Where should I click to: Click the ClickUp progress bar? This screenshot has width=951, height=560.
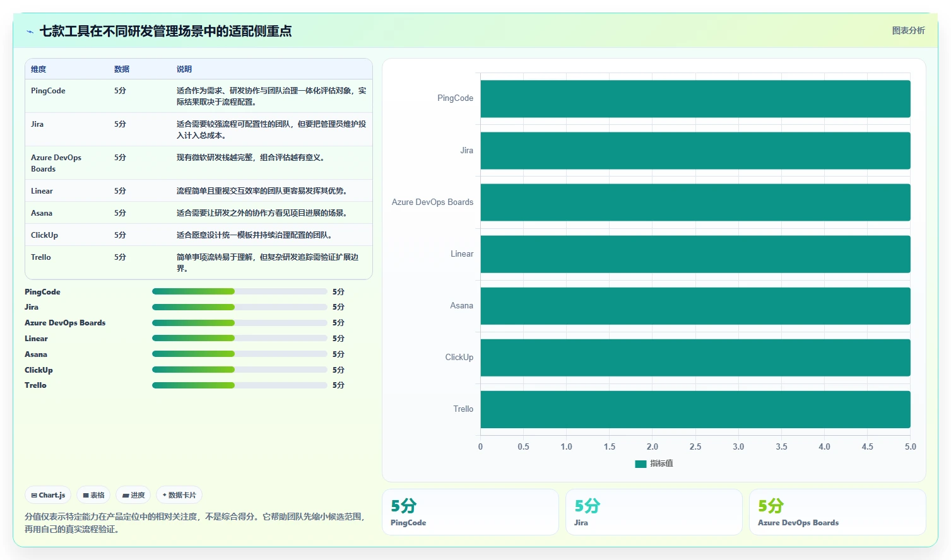pos(239,370)
